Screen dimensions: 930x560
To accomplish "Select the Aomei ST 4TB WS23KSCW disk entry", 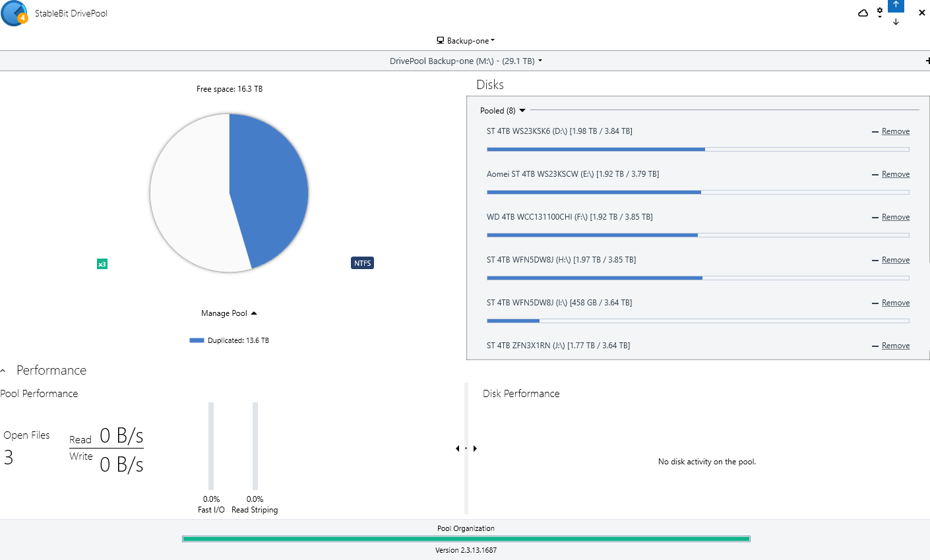I will [x=573, y=174].
